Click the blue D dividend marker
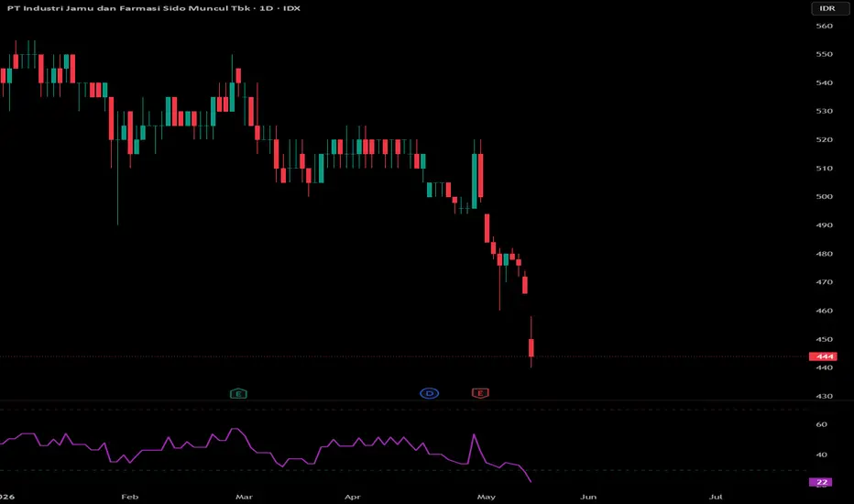 pyautogui.click(x=429, y=393)
